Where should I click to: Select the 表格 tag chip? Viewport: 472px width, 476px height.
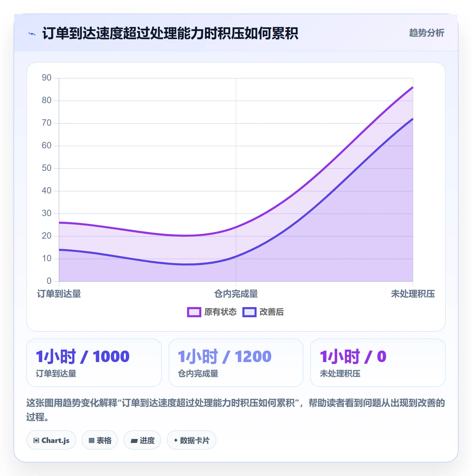(100, 440)
